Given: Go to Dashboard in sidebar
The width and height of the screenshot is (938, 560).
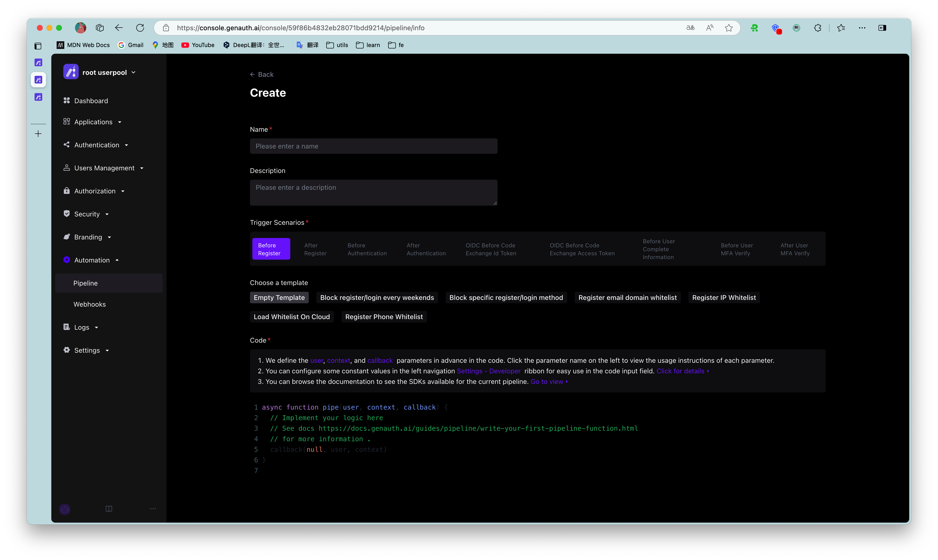Looking at the screenshot, I should 91,101.
